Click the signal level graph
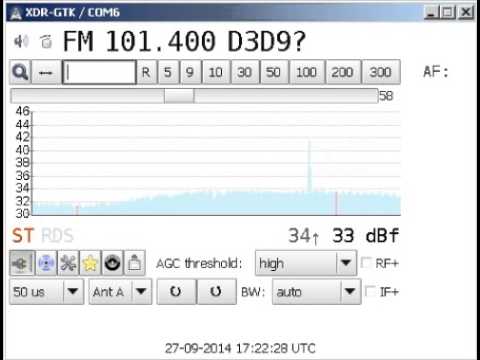 (216, 163)
